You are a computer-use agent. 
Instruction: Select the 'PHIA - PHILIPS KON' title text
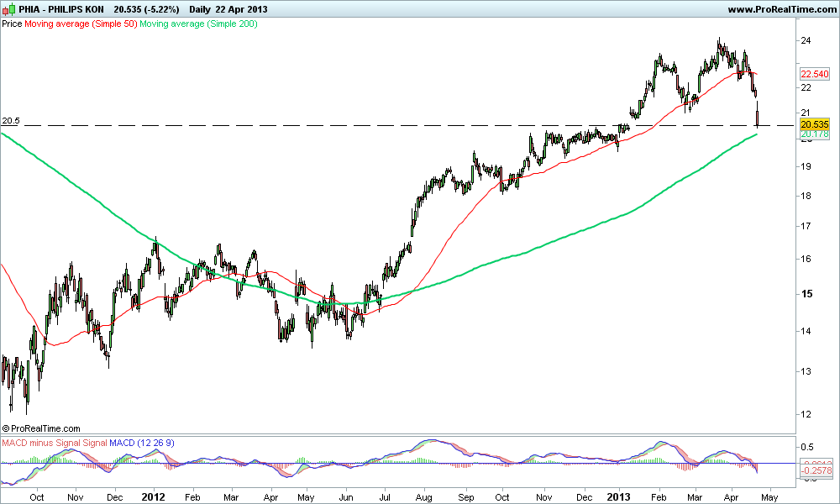point(61,9)
